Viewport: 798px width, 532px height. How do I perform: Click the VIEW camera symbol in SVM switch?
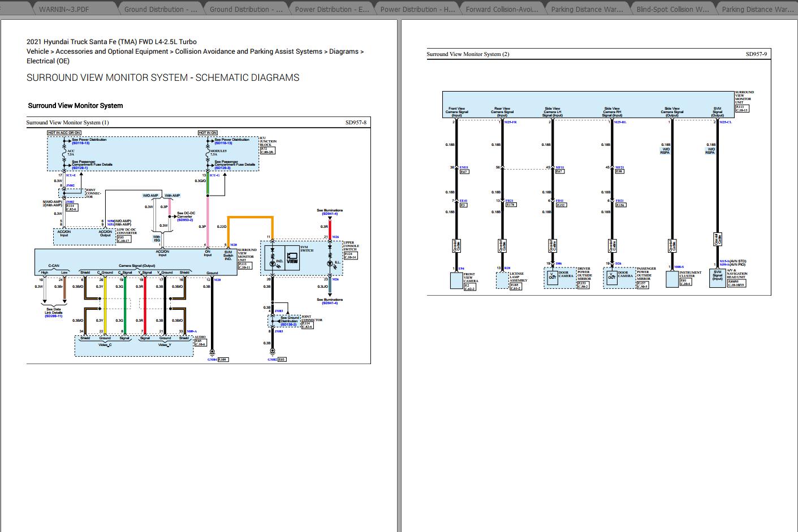[292, 258]
